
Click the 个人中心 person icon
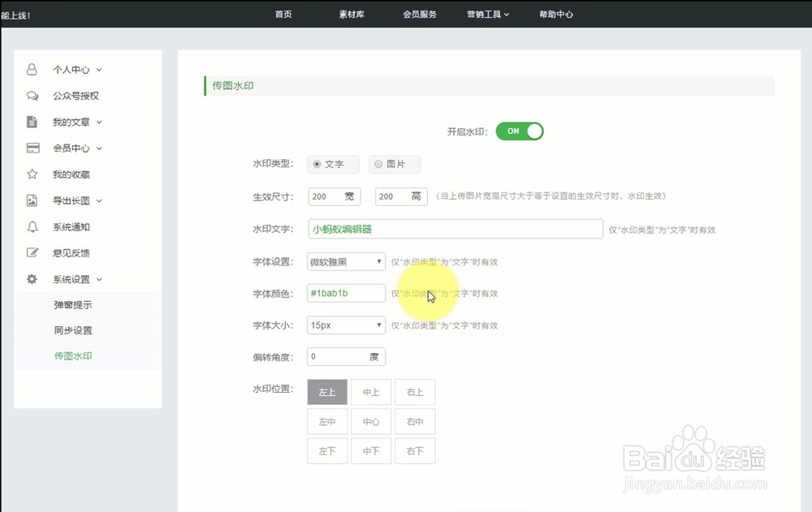pyautogui.click(x=32, y=69)
